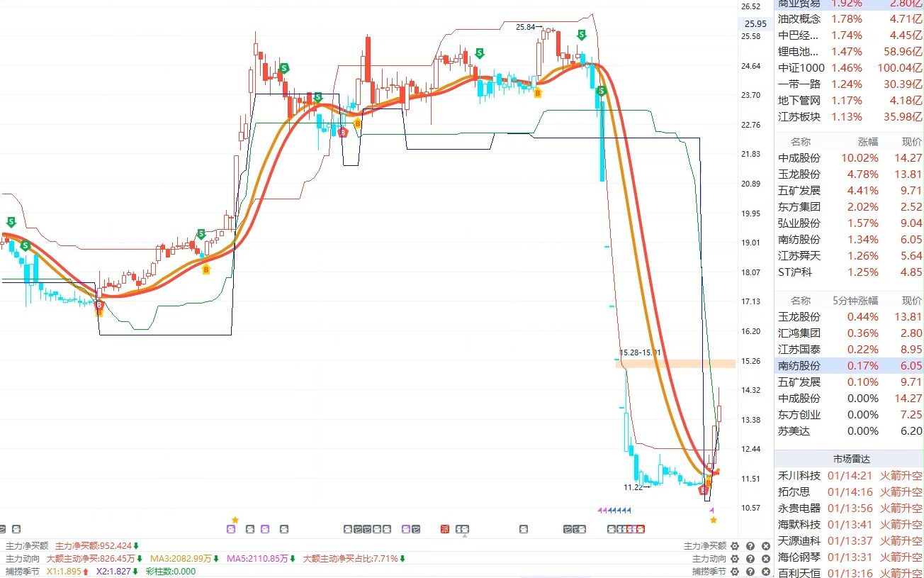Select 中巴经… sector row
Viewport: 924px width, 578px height.
pos(849,35)
